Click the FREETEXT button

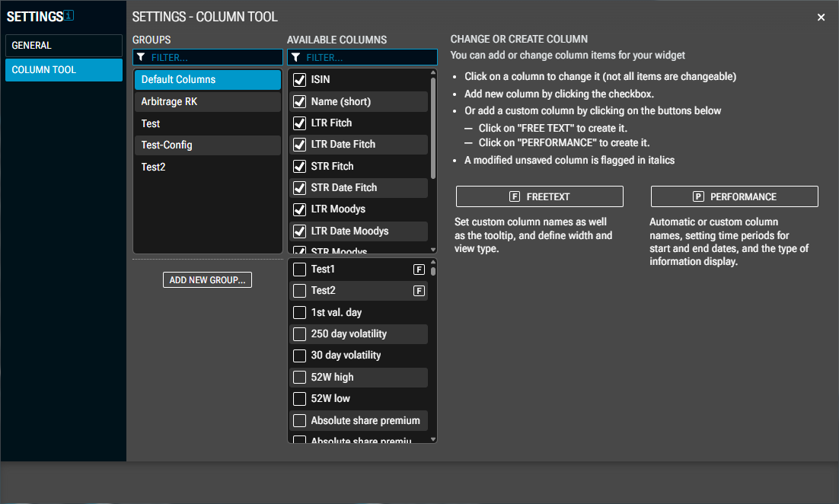[539, 196]
